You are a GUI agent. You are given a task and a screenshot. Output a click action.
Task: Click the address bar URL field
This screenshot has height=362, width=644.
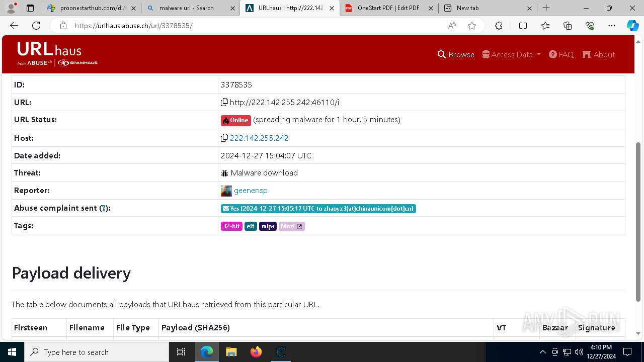point(257,26)
